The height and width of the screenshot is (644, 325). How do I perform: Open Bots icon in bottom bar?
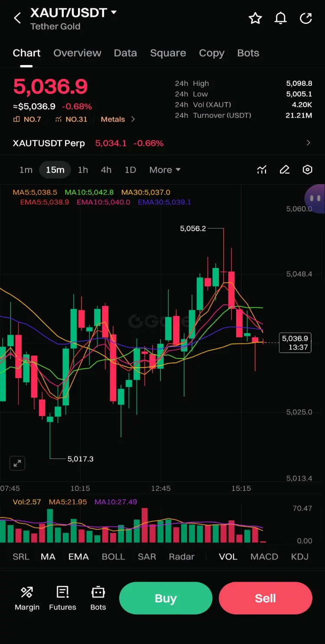98,598
